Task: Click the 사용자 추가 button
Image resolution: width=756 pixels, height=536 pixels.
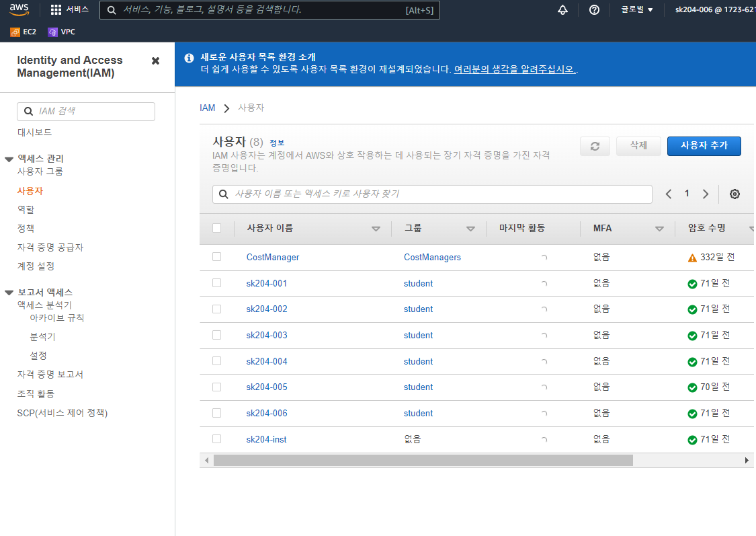Action: coord(704,146)
